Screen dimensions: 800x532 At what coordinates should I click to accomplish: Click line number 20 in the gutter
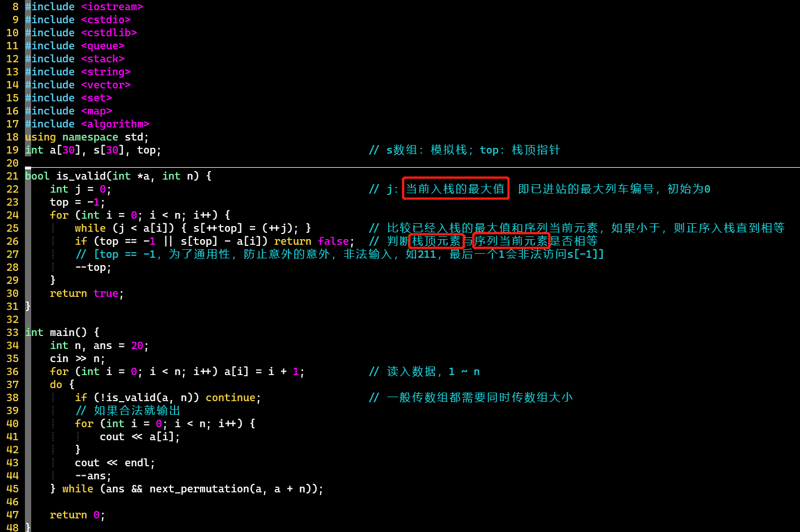[12, 163]
